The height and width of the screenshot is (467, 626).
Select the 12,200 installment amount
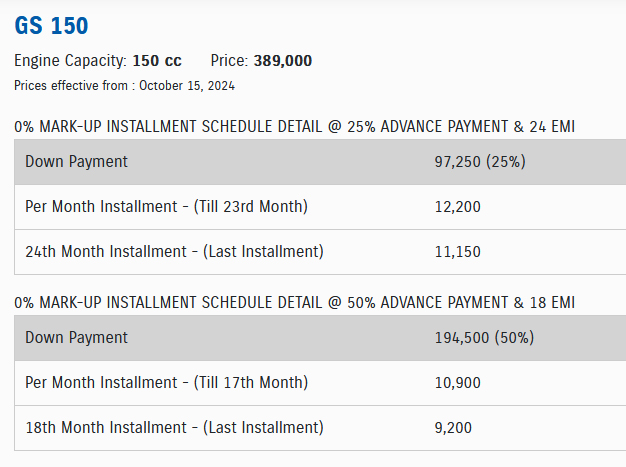458,207
